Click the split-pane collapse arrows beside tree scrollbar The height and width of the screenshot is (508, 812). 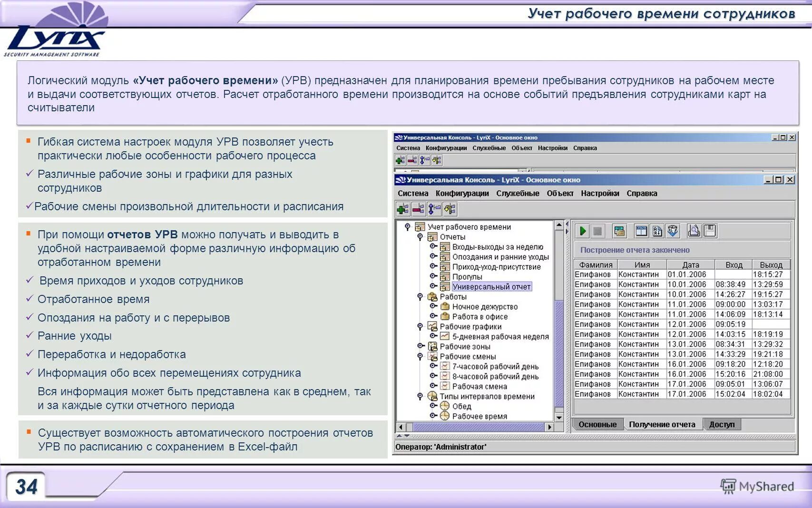[x=567, y=228]
